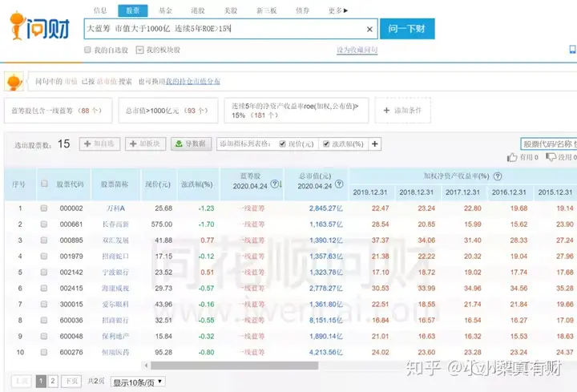Click help icon beside 加权净资产收益率 header

coord(498,176)
